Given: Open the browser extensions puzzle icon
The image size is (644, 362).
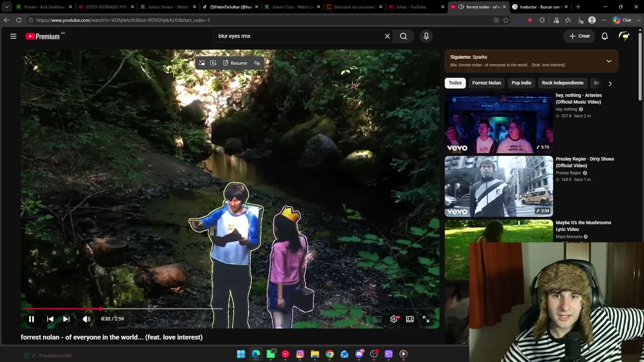Looking at the screenshot, I should pos(542,20).
